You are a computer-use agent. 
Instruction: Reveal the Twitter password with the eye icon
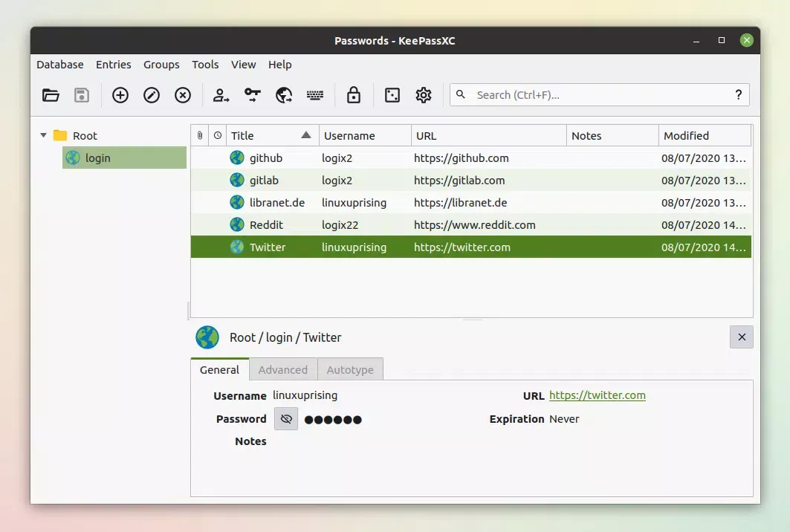click(285, 418)
